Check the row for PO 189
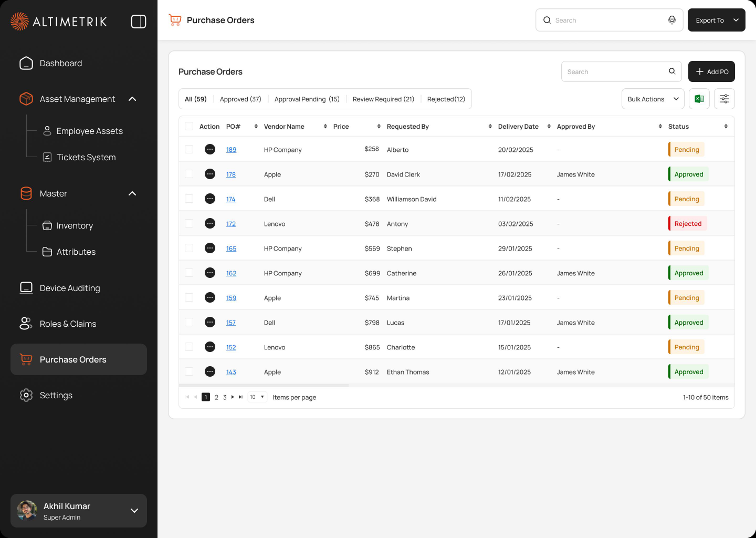 point(189,149)
